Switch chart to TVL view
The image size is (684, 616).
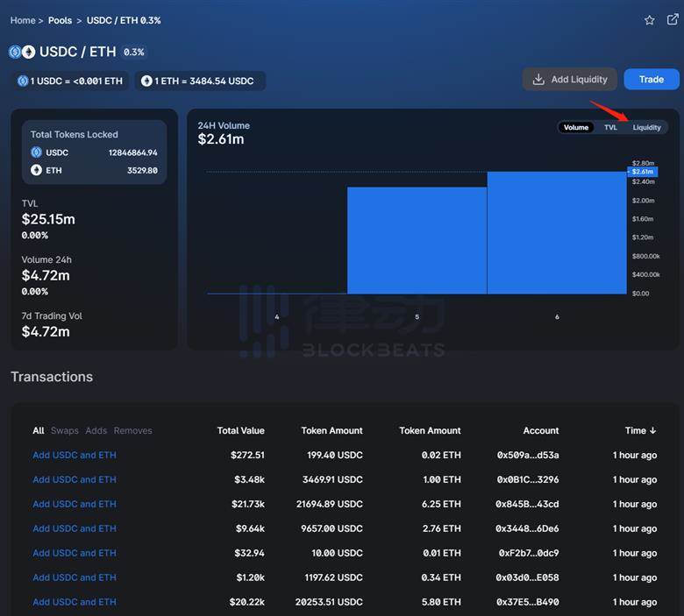coord(610,127)
